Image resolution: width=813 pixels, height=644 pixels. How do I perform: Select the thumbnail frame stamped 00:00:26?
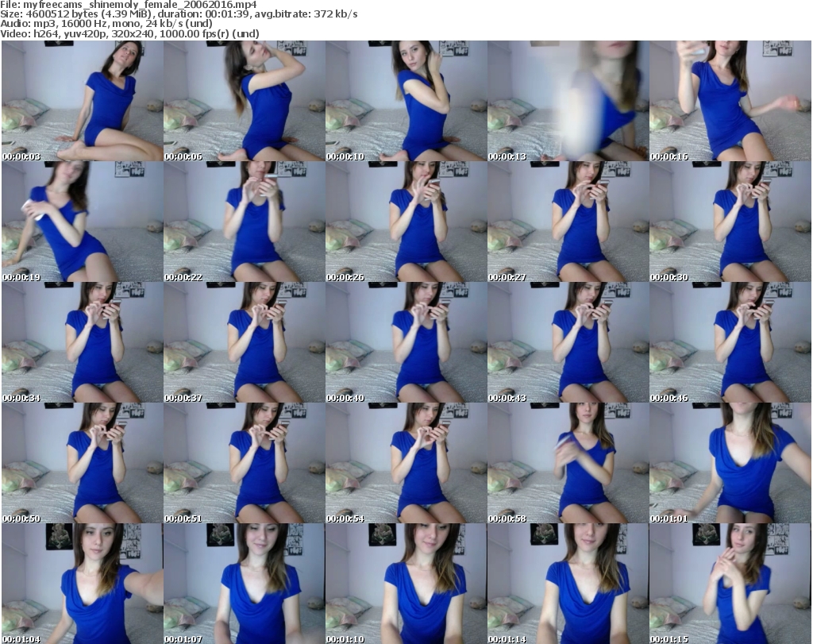coord(406,222)
